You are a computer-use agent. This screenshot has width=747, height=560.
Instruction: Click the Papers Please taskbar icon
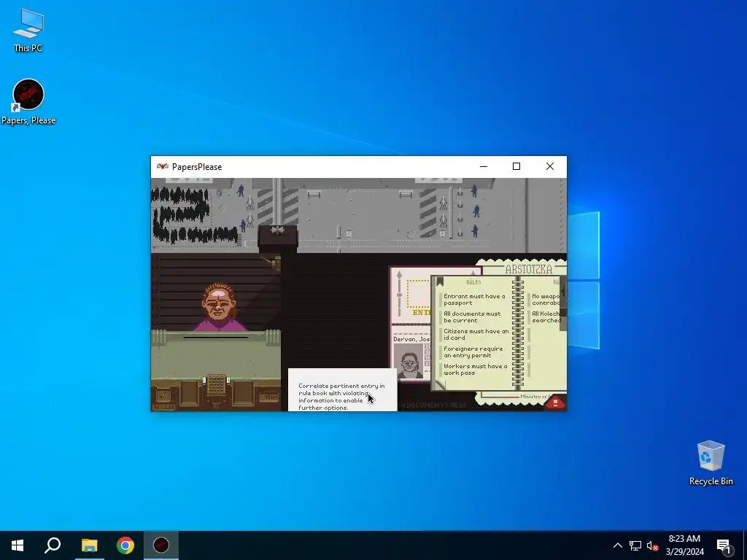click(161, 545)
